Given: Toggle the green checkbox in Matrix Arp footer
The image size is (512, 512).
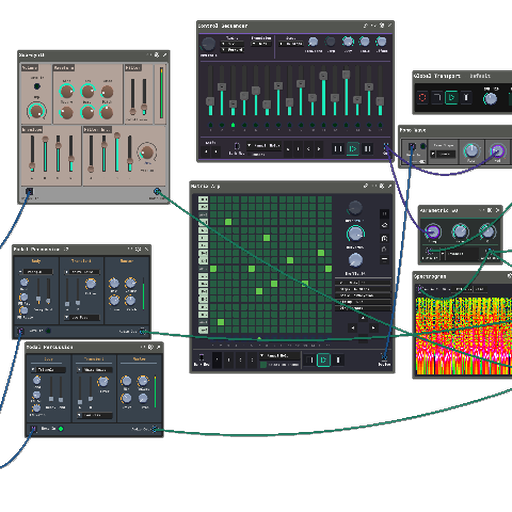Looking at the screenshot, I should pos(263,365).
